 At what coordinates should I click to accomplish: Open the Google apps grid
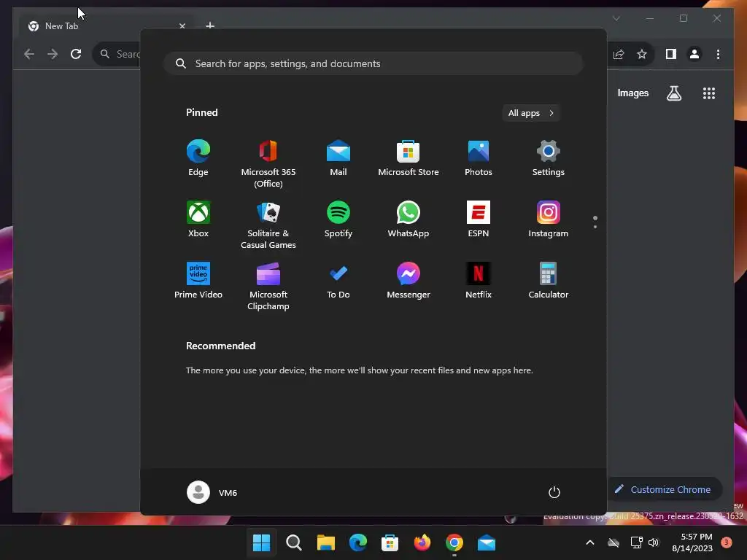709,93
